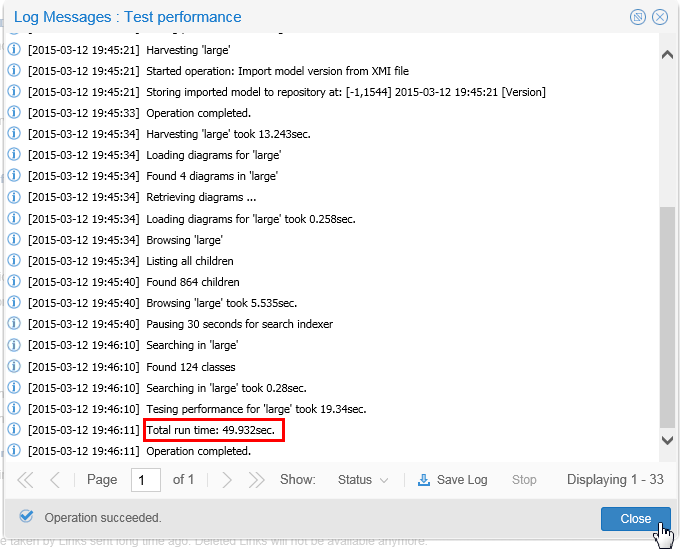This screenshot has height=552, width=686.
Task: Click info icon for 19:46:11 Operation completed row
Action: [x=14, y=450]
